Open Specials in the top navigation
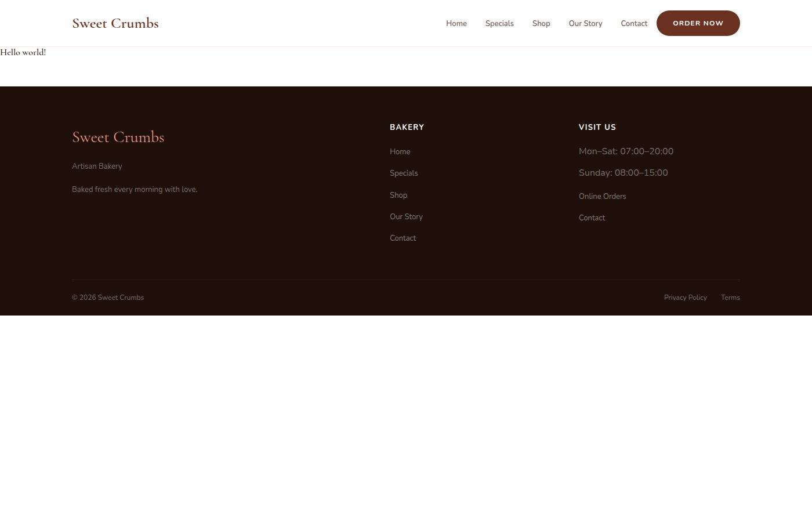The width and height of the screenshot is (812, 522). click(x=499, y=23)
